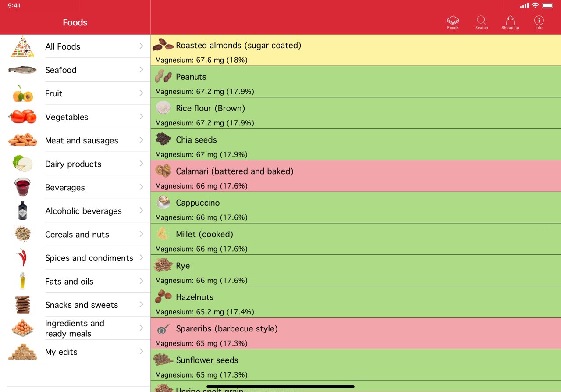This screenshot has width=561, height=392.
Task: Select the Spices and condiments category
Action: tap(75, 258)
